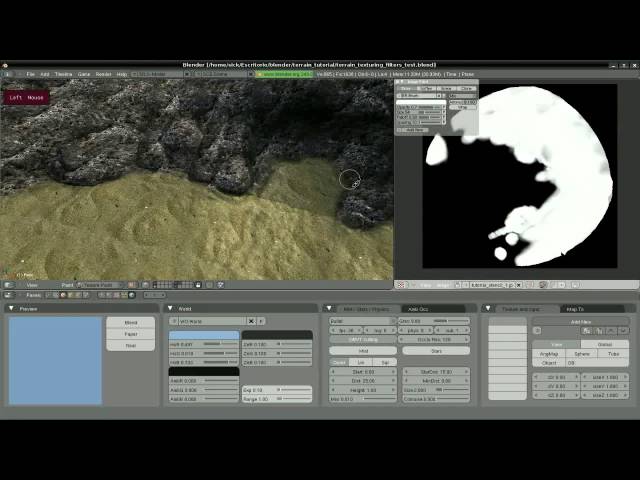Image resolution: width=640 pixels, height=480 pixels.
Task: Select Sphere texture mapping
Action: tap(582, 354)
